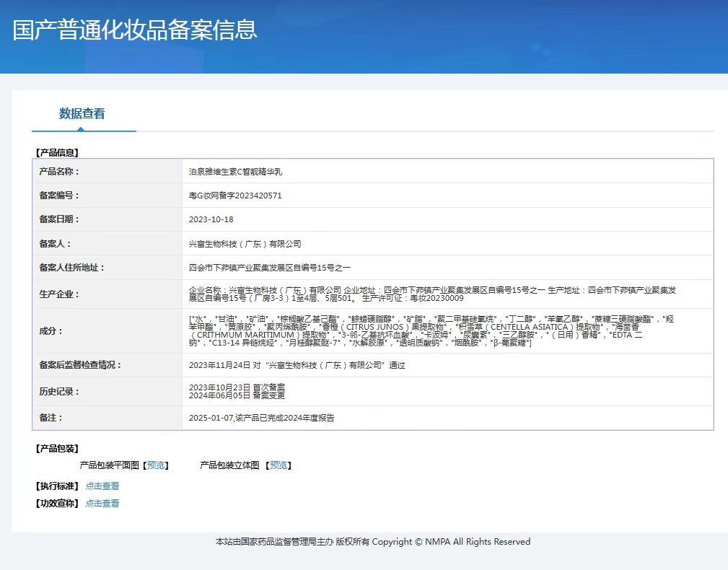The height and width of the screenshot is (570, 728).
Task: Click the 产品包装平面图 label
Action: point(110,465)
